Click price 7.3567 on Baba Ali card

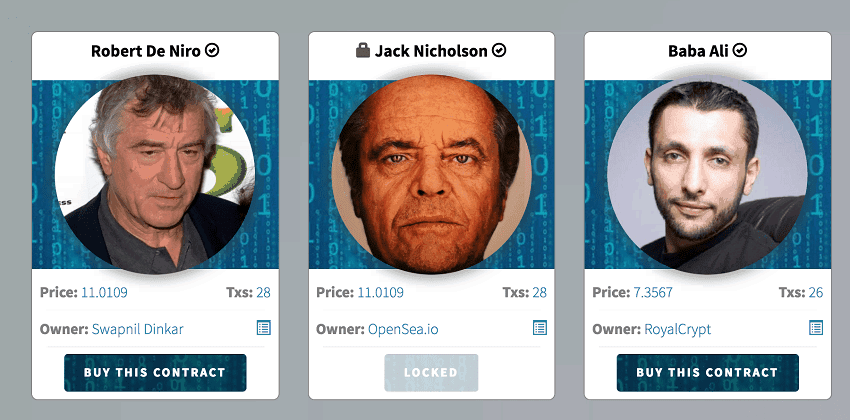tap(653, 293)
